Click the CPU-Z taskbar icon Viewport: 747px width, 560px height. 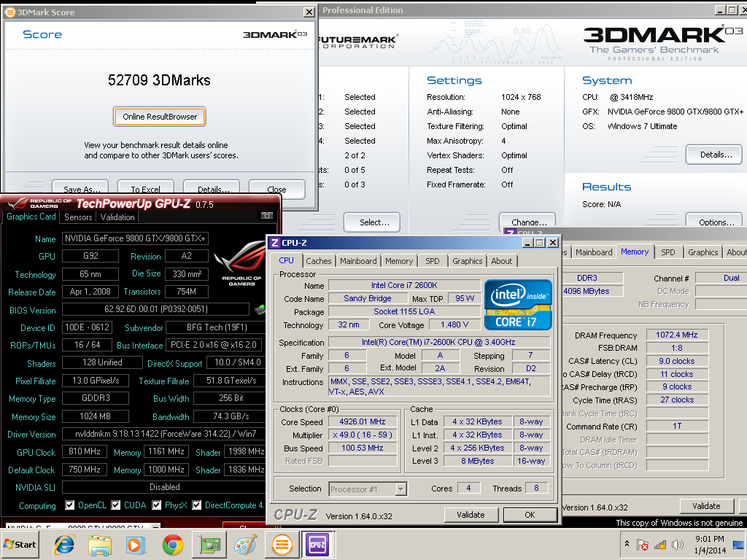pyautogui.click(x=317, y=545)
